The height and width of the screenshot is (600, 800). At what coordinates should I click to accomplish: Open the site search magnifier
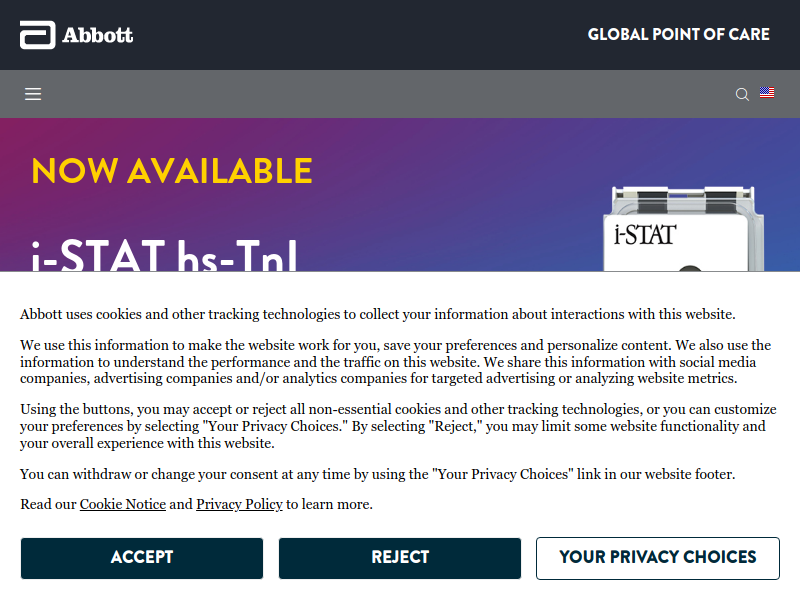742,94
